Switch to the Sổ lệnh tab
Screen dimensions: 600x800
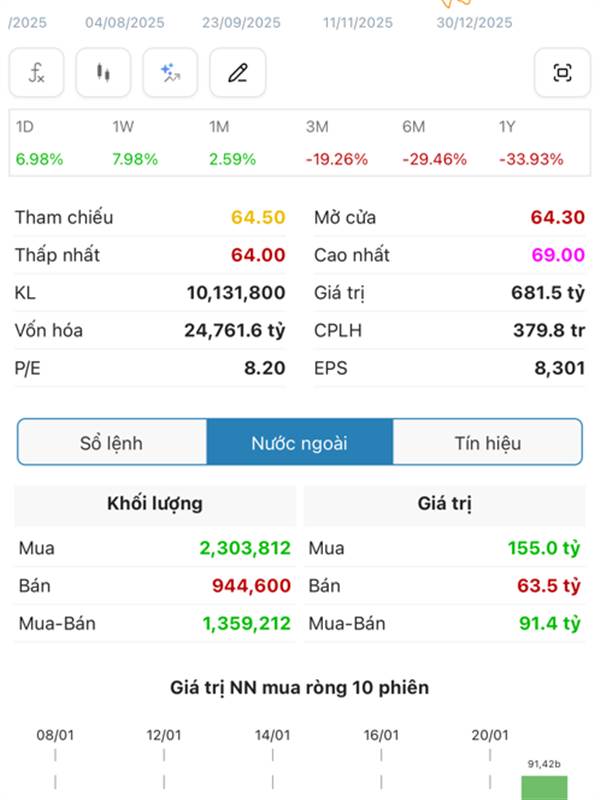[112, 443]
